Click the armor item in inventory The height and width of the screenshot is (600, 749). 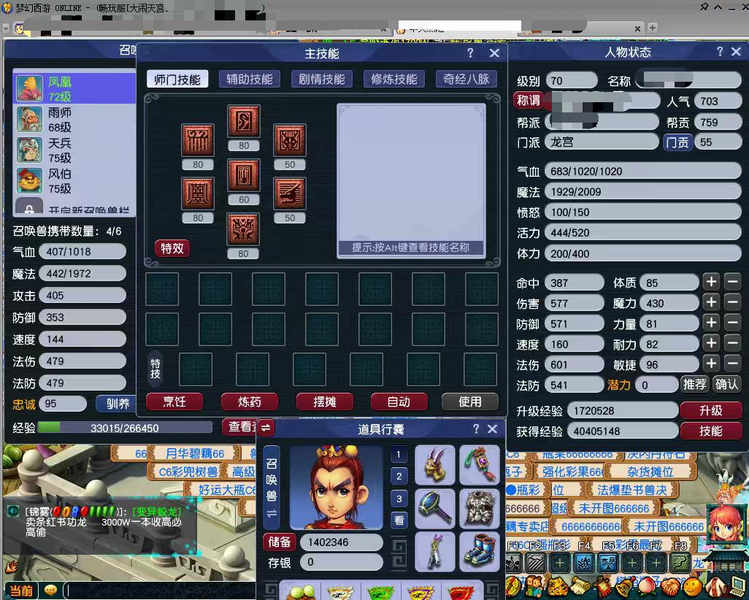pos(479,507)
